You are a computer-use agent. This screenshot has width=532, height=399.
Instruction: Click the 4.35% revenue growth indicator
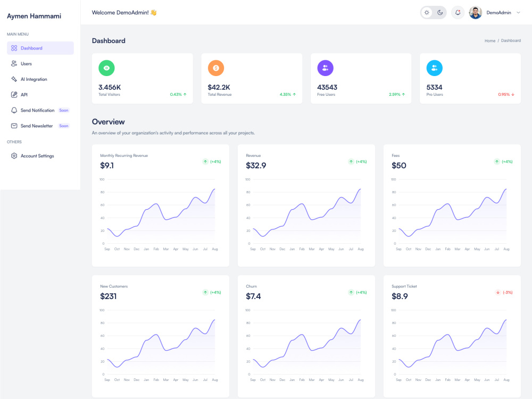click(x=288, y=94)
